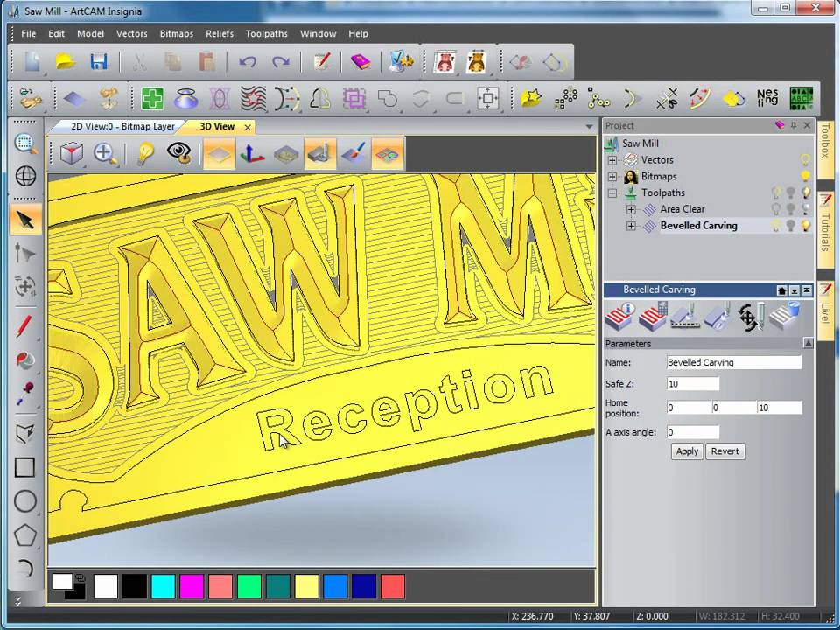Expand the Area Clear toolpath

(631, 209)
